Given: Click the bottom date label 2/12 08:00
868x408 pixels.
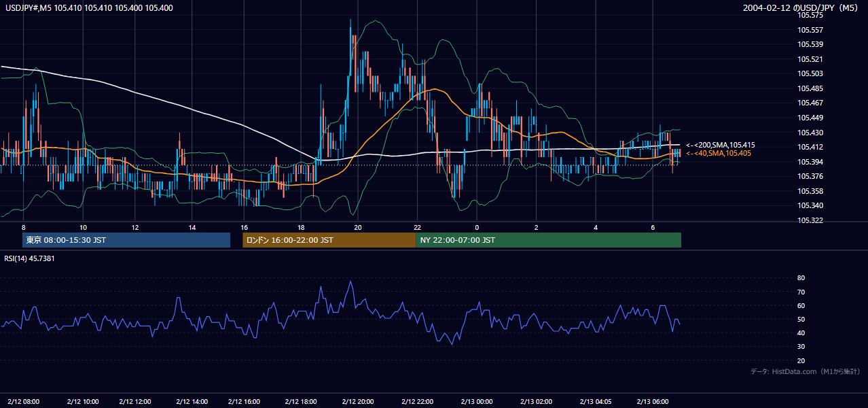Looking at the screenshot, I should pos(24,401).
